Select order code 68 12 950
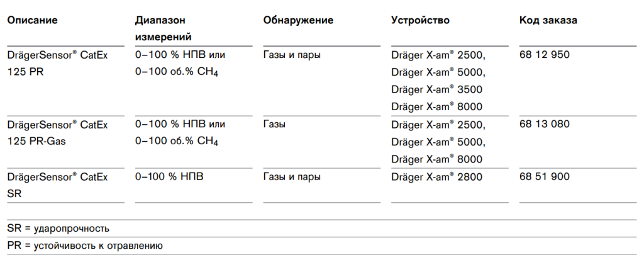 [x=545, y=55]
